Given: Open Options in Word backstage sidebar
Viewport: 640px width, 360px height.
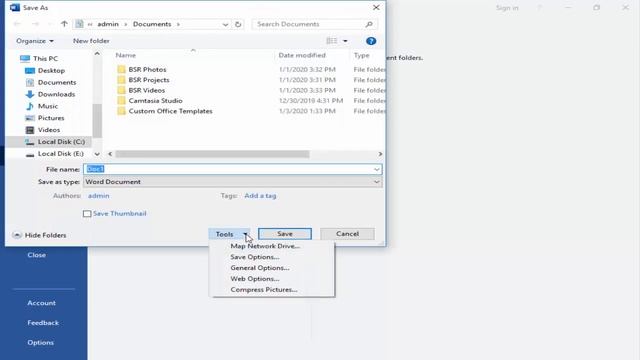Looking at the screenshot, I should pyautogui.click(x=40, y=342).
